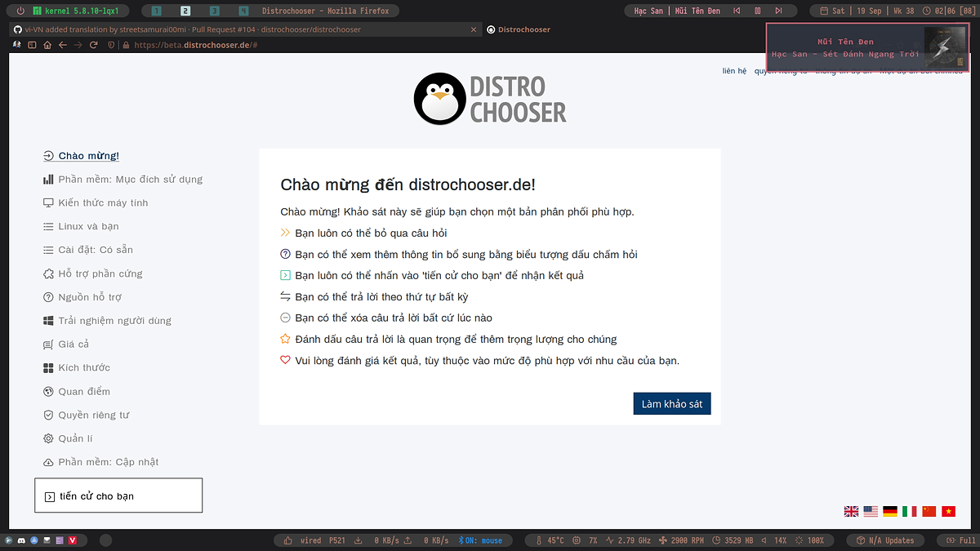This screenshot has width=980, height=551.
Task: Open Hỗ trợ phần cứng category
Action: (93, 274)
